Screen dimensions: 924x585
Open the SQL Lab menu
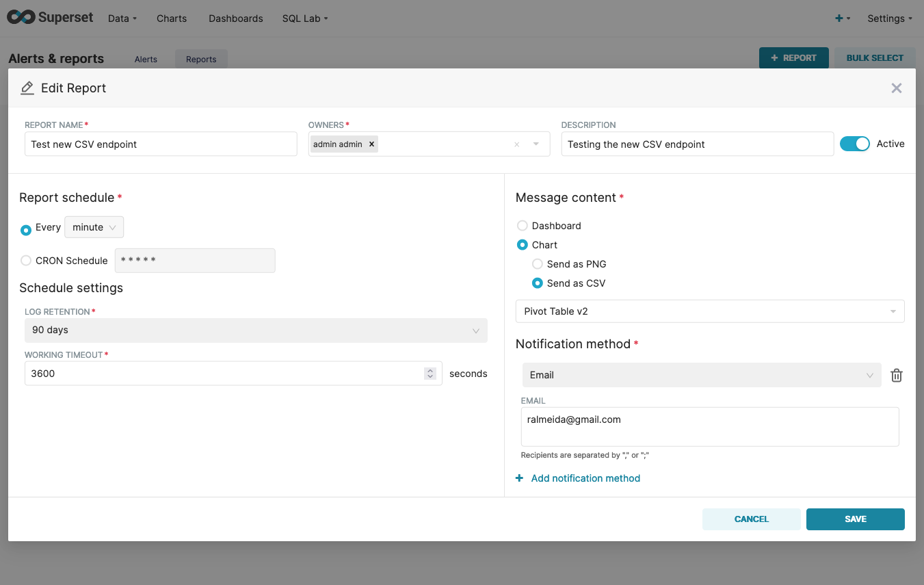tap(305, 18)
